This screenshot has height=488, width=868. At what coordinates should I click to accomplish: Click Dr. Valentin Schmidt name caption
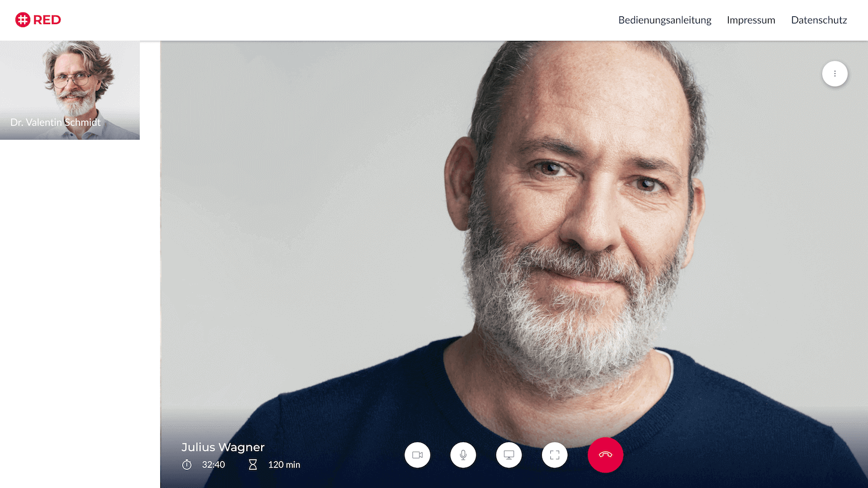click(55, 122)
